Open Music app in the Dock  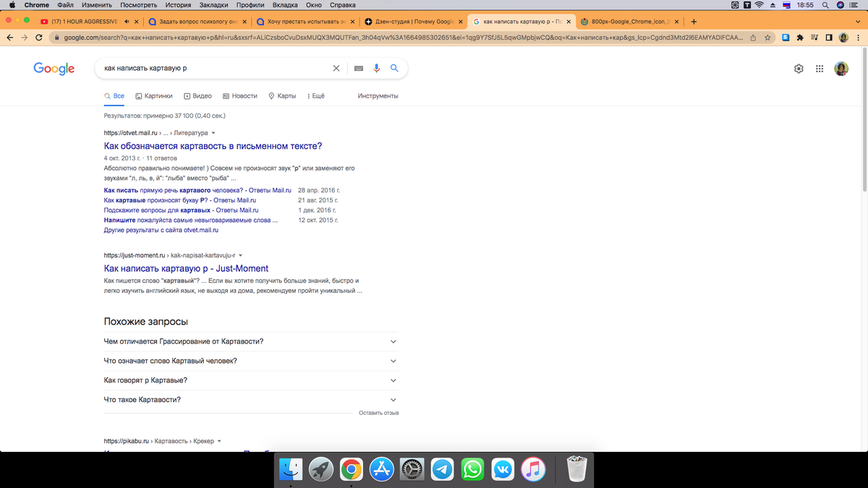click(533, 470)
